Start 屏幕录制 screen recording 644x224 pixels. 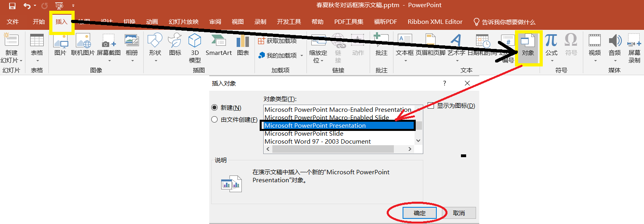coord(634,48)
